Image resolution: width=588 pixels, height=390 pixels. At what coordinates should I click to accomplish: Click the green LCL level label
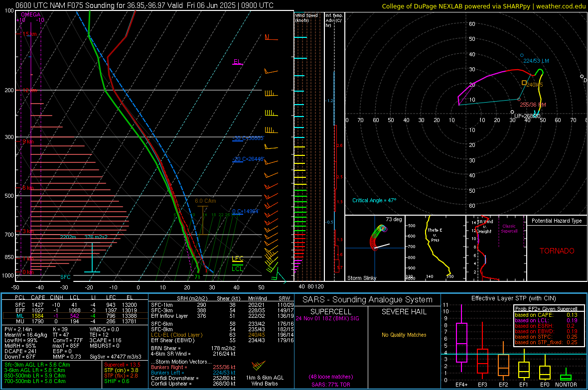[237, 269]
